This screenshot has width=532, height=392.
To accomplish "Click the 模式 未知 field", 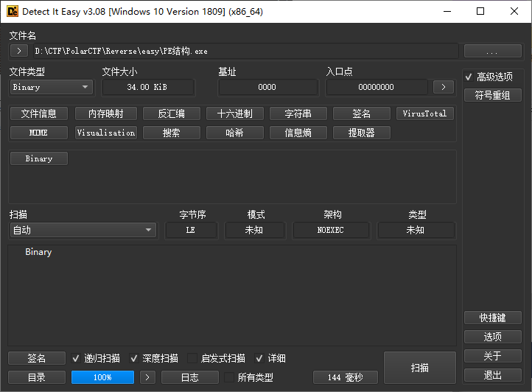I will coord(254,230).
